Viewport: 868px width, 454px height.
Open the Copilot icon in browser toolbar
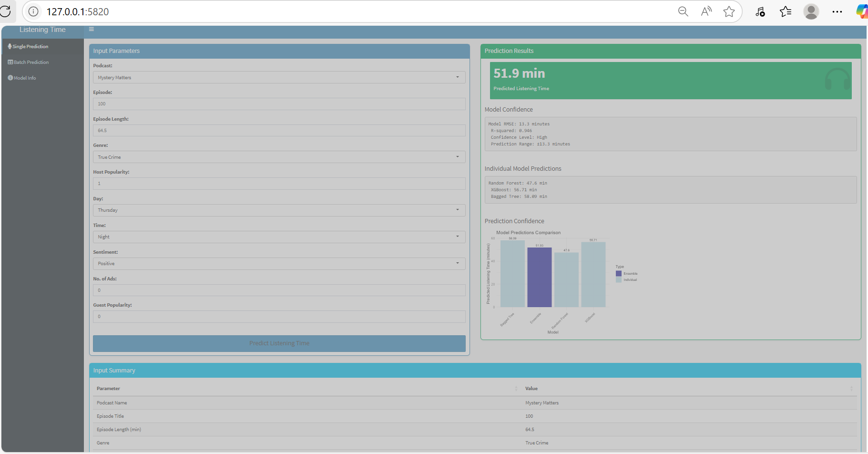pyautogui.click(x=862, y=11)
